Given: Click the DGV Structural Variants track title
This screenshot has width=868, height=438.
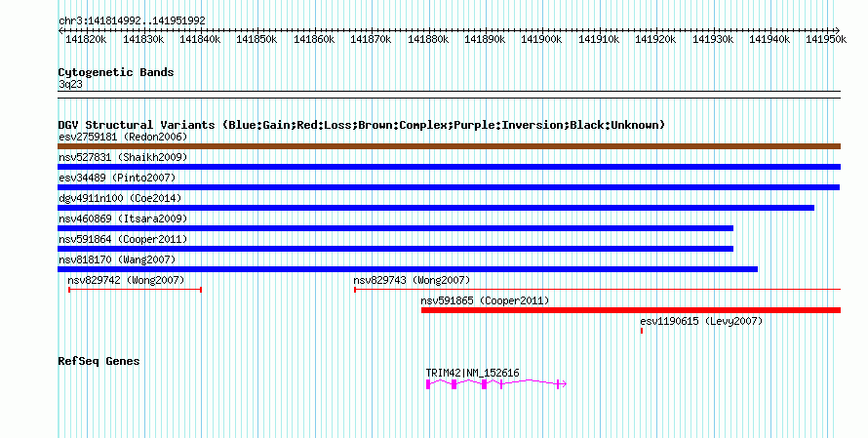Looking at the screenshot, I should [362, 125].
